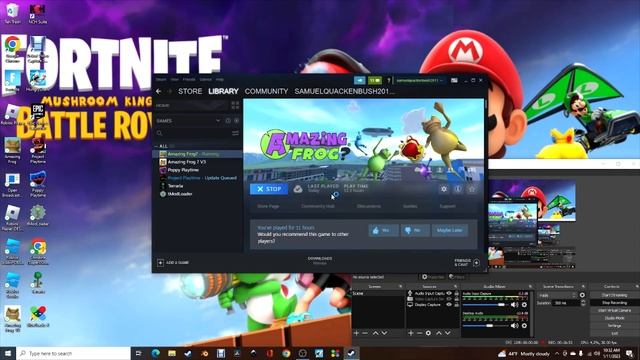Viewport: 640px width, 360px height.
Task: Open Desktop Audio mixer settings gear
Action: (x=524, y=325)
